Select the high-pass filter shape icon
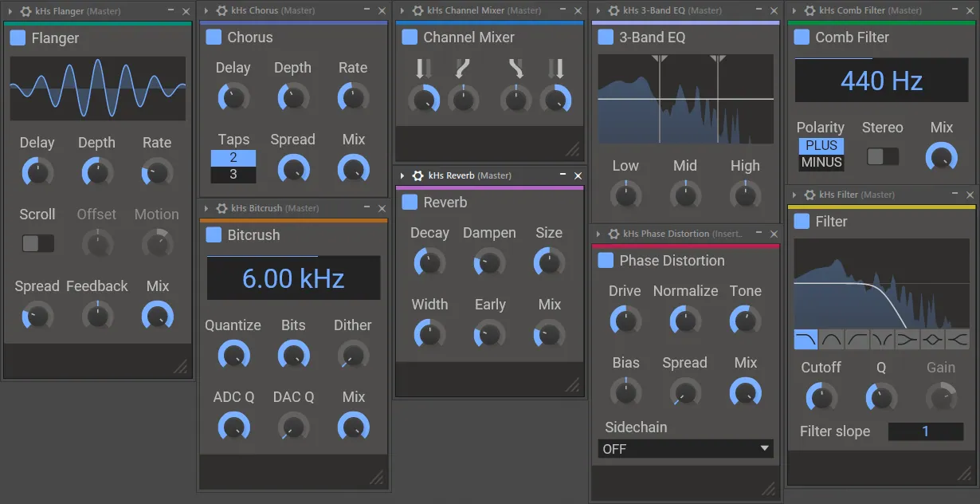980x504 pixels. coord(857,341)
